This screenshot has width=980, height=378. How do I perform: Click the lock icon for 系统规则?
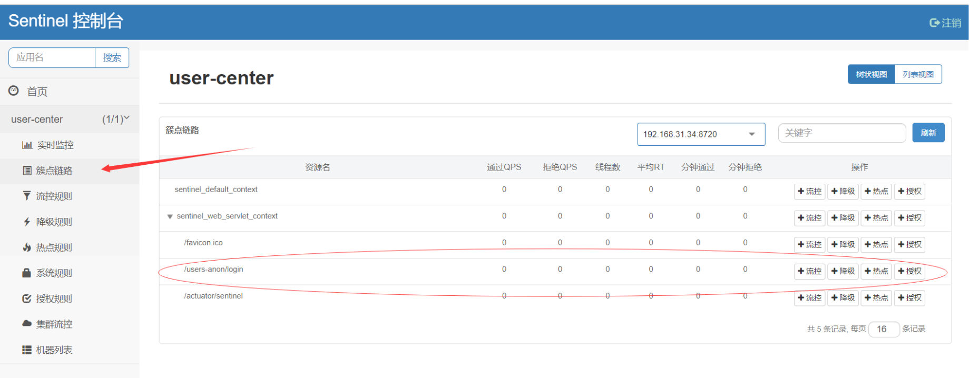[27, 273]
